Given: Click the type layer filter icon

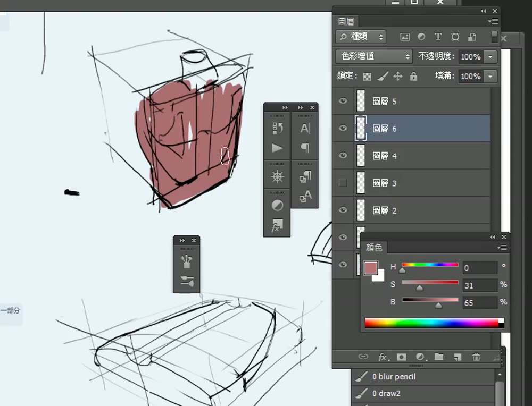Looking at the screenshot, I should (438, 37).
